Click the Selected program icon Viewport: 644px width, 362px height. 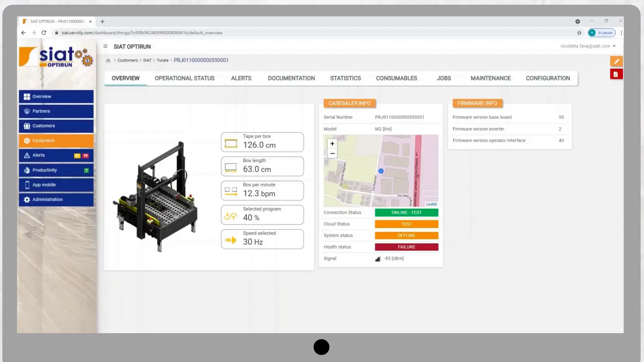[x=231, y=216]
